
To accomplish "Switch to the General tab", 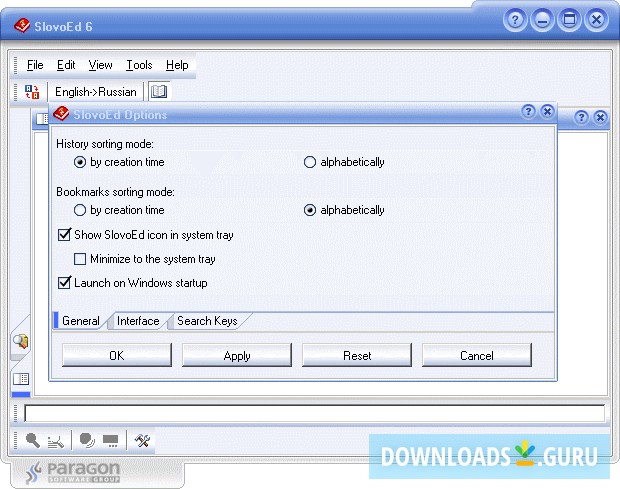I will tap(81, 321).
